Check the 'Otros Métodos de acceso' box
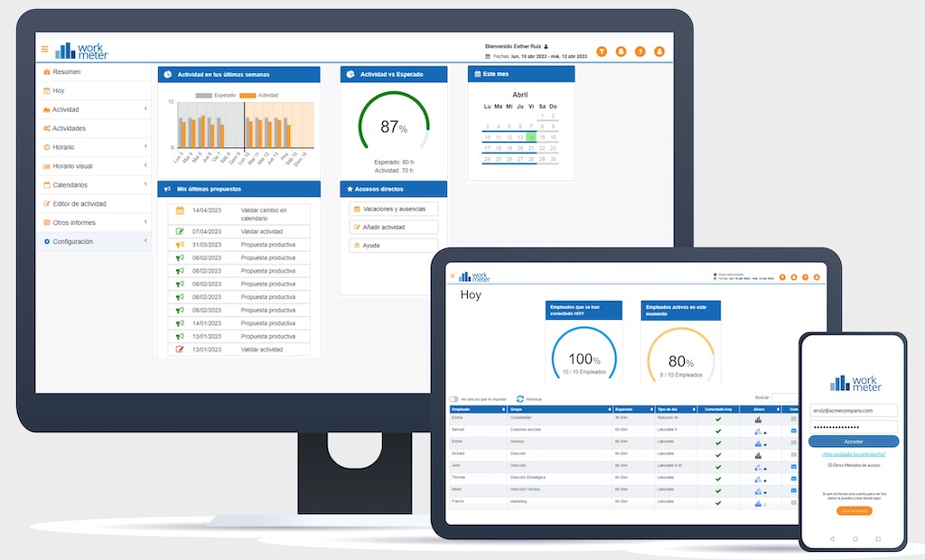Viewport: 925px width, 560px height. (x=830, y=465)
